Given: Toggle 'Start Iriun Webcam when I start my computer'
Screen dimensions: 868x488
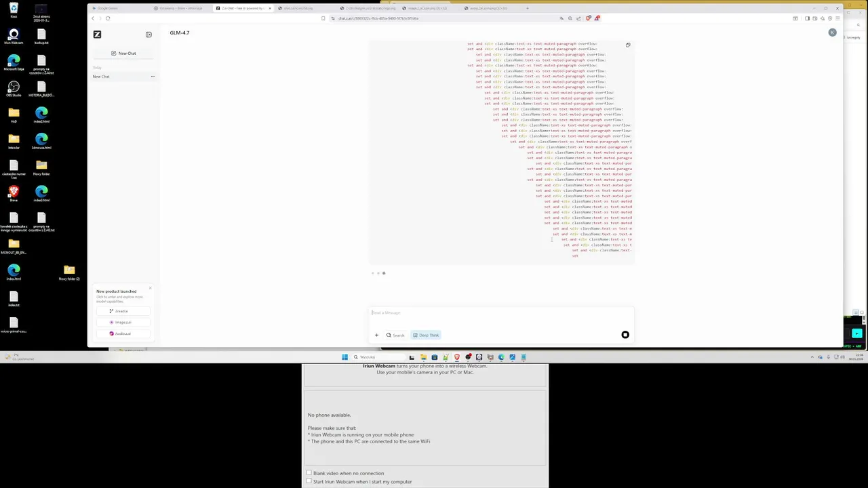Looking at the screenshot, I should coord(309,481).
